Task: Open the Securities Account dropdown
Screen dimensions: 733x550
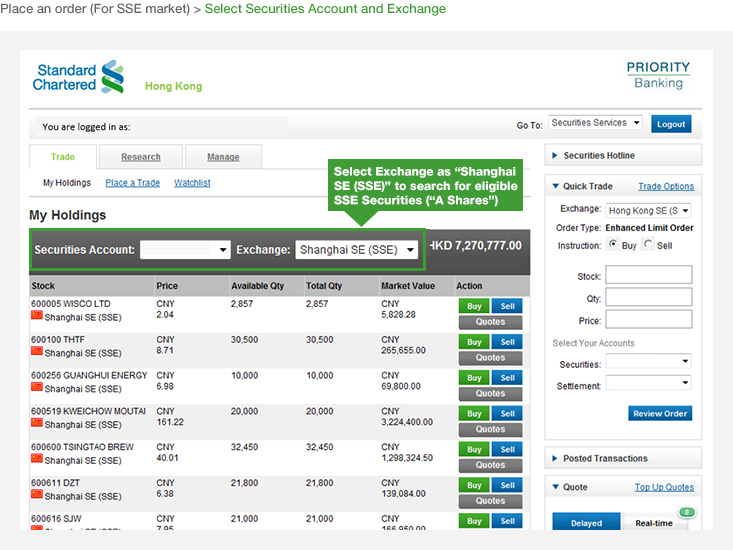Action: 185,250
